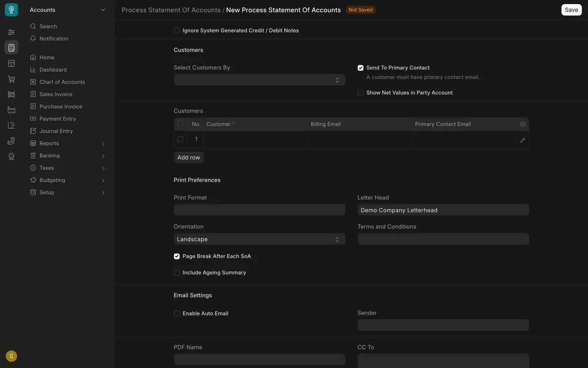Expand the Reports submenu
Image resolution: width=588 pixels, height=368 pixels.
[103, 144]
